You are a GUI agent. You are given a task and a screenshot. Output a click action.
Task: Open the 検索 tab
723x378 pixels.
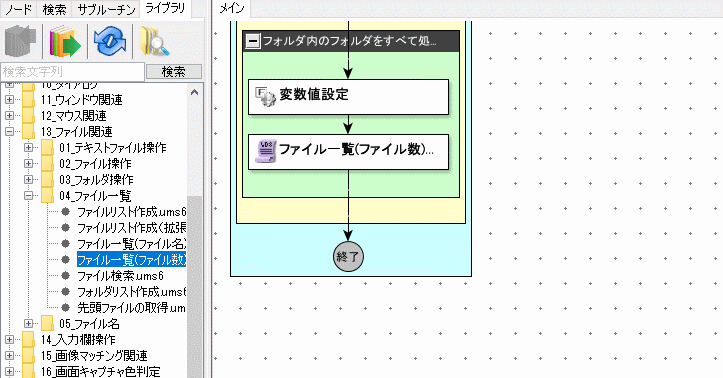[54, 9]
